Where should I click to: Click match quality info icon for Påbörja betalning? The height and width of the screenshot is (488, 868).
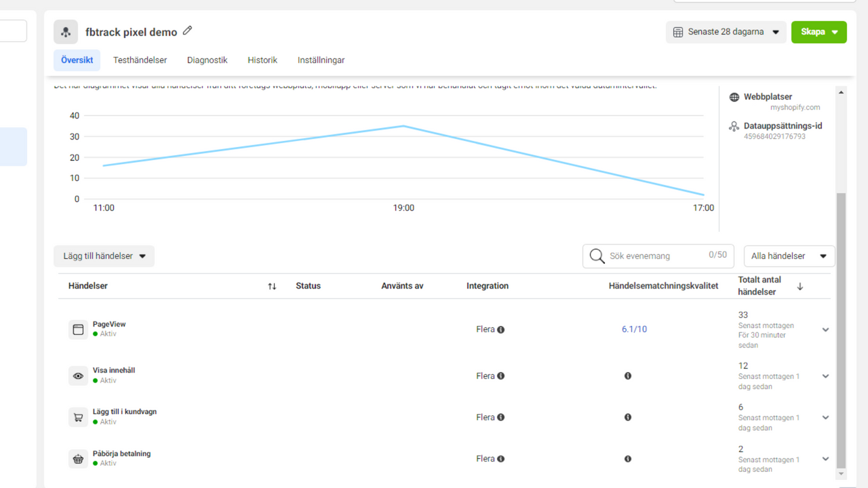click(x=628, y=459)
